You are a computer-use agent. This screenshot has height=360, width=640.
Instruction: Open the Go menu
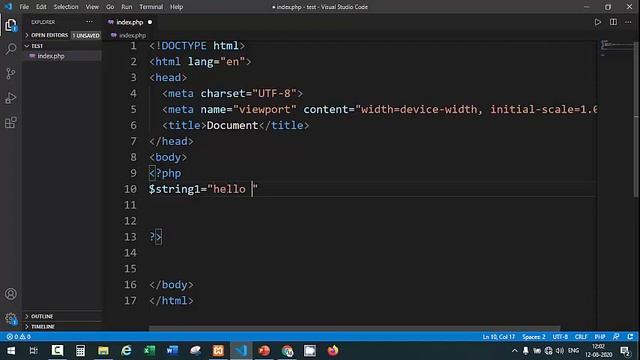(110, 7)
